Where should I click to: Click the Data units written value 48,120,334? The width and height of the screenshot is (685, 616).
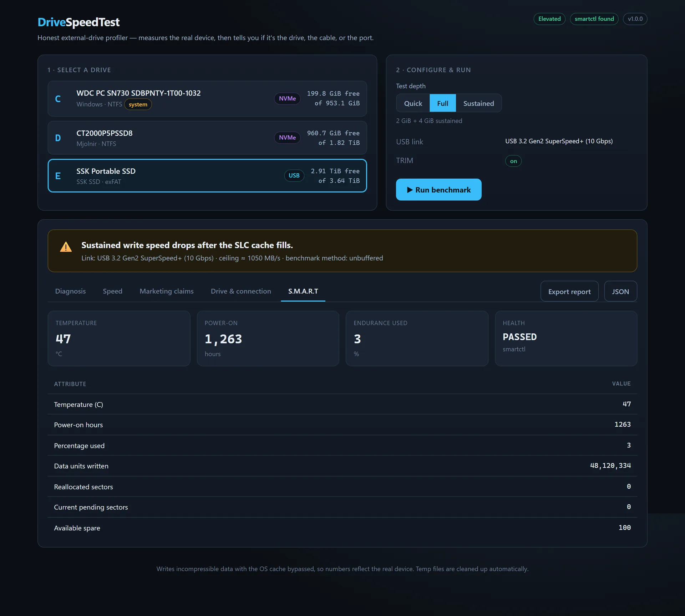pos(610,466)
